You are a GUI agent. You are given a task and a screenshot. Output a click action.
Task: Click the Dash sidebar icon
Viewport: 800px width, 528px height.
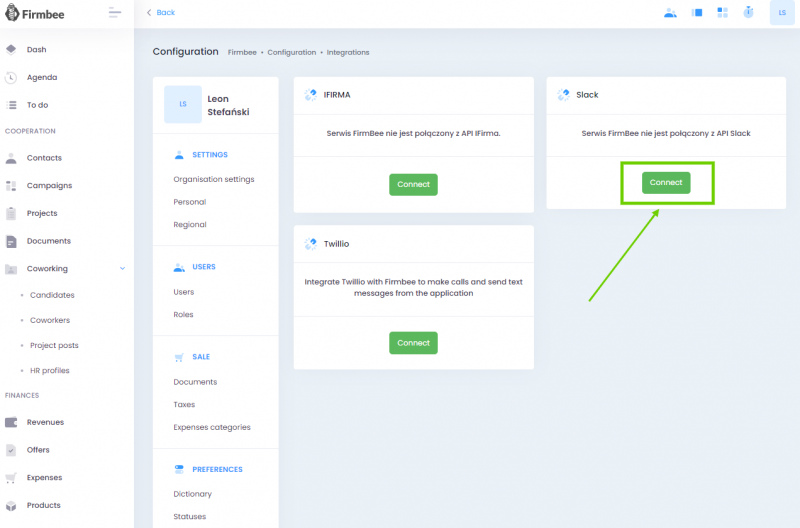(x=11, y=49)
